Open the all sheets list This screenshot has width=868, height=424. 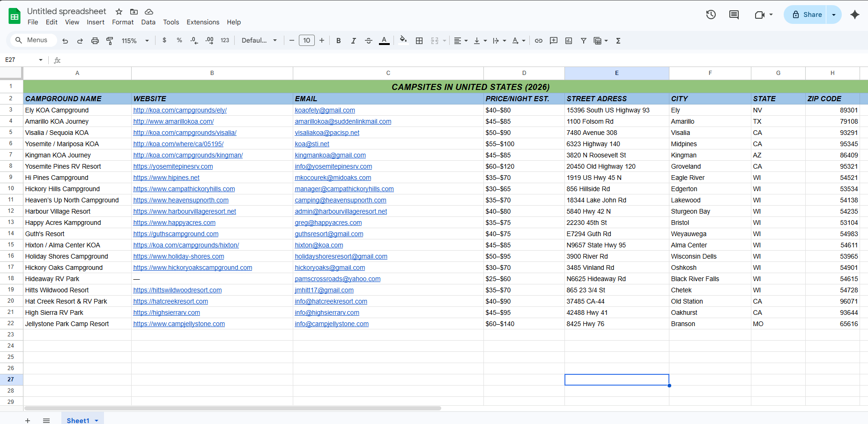pyautogui.click(x=46, y=420)
